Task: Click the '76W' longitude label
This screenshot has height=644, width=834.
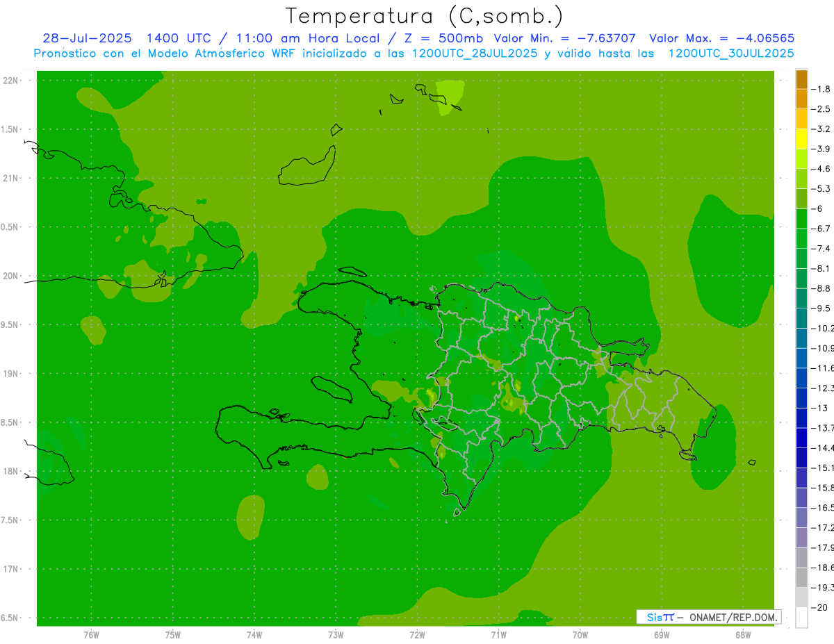Action: pos(91,635)
